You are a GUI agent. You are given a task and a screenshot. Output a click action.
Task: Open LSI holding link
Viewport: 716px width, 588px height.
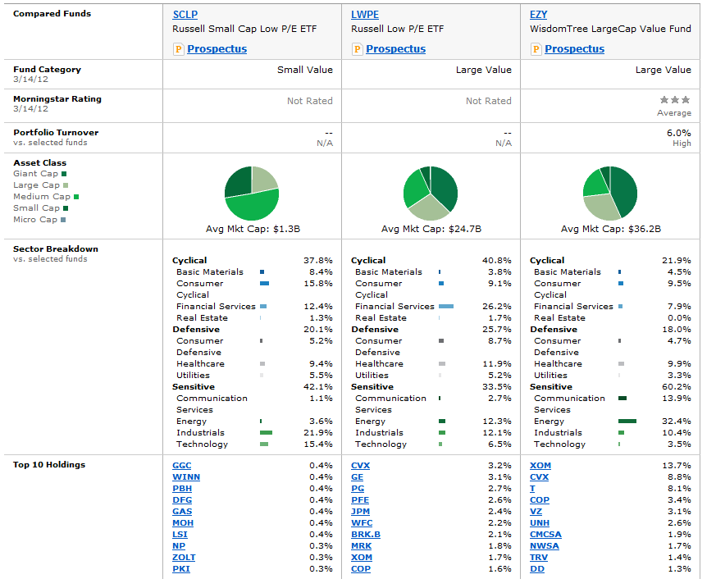coord(180,534)
